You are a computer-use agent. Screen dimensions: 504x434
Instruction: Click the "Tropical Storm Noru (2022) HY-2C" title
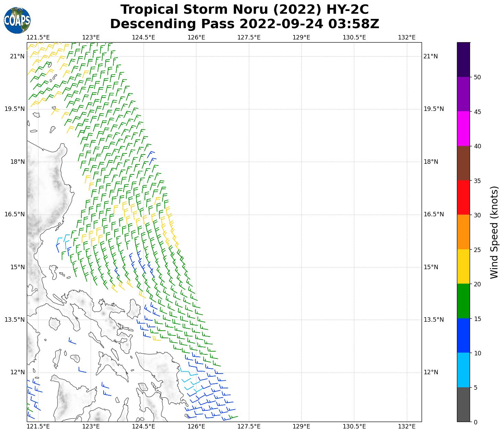pyautogui.click(x=244, y=10)
